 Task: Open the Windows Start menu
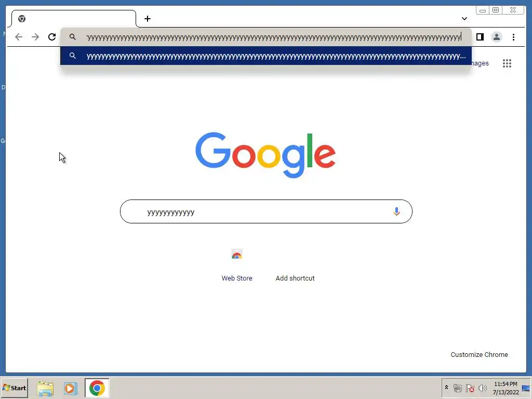tap(14, 388)
